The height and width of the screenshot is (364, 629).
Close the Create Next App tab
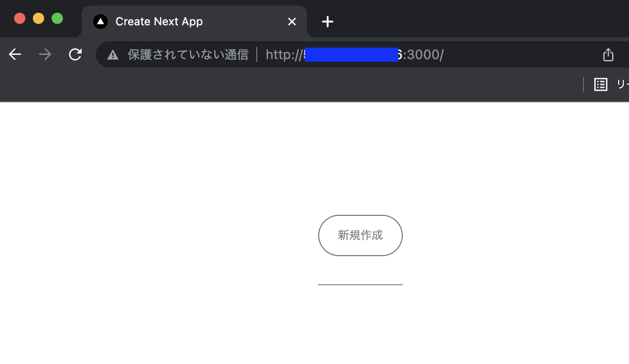pyautogui.click(x=292, y=22)
